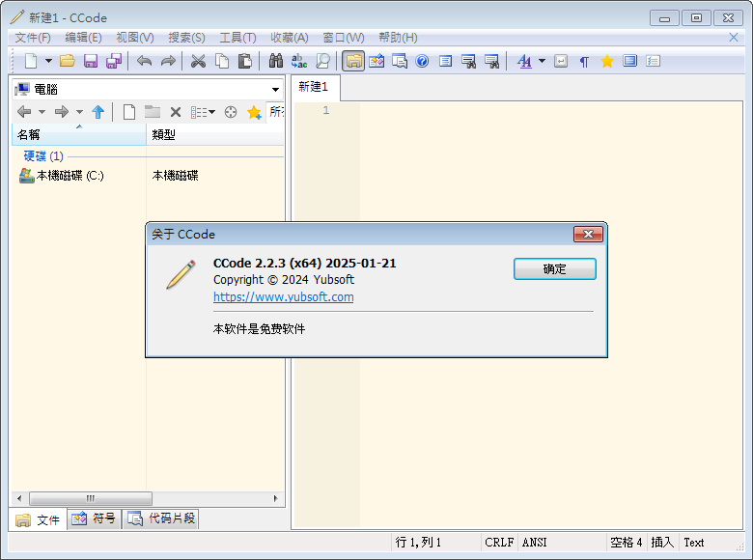Viewport: 753px width, 560px height.
Task: Click the Open file folder toolbar icon
Action: point(67,61)
